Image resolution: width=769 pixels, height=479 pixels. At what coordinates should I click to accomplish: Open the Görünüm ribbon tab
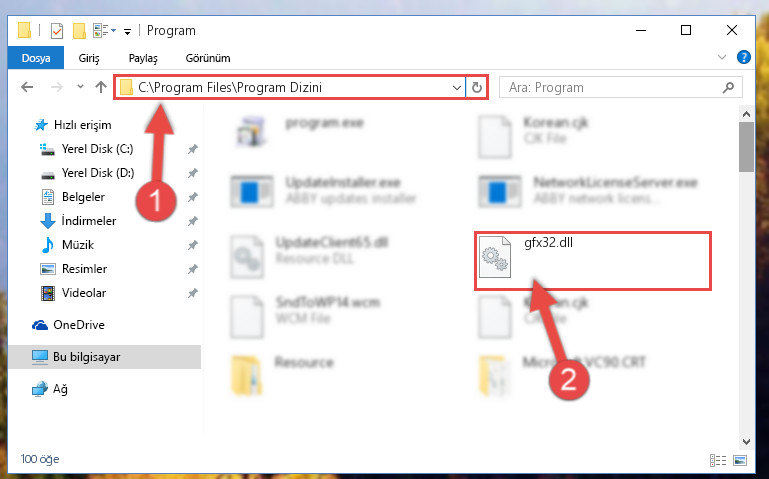click(208, 58)
